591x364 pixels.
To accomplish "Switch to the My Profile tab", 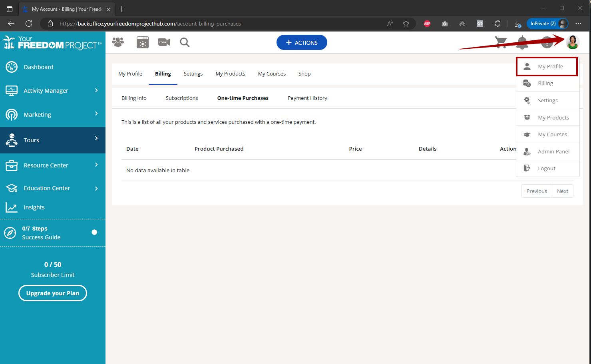I will pos(130,74).
